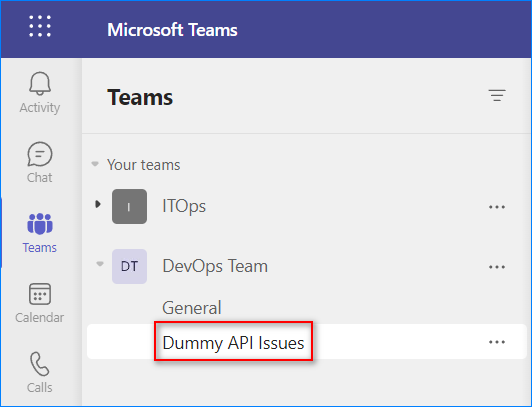
Task: Click the Your teams label
Action: 144,165
